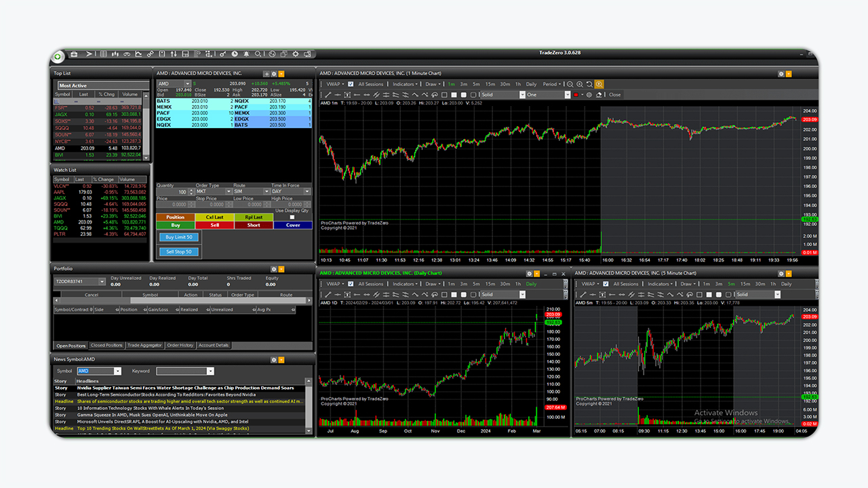868x488 pixels.
Task: Click the up-down arrows icon in main toolbar
Action: click(174, 54)
